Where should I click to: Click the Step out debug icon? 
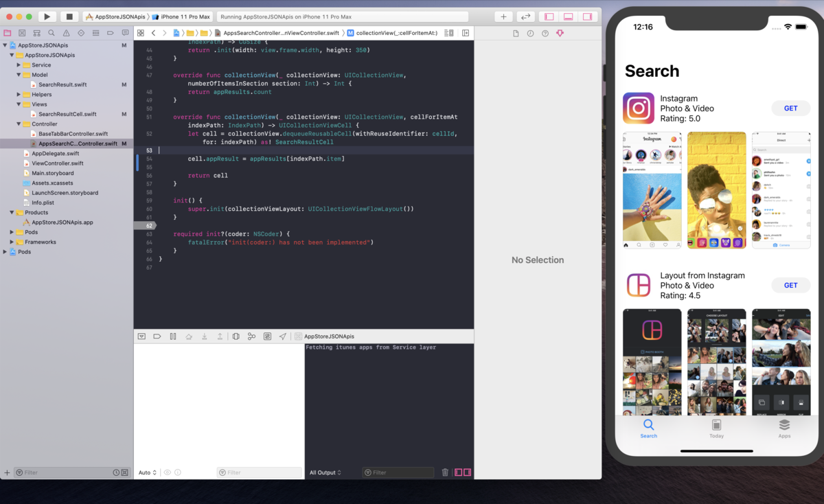[220, 336]
